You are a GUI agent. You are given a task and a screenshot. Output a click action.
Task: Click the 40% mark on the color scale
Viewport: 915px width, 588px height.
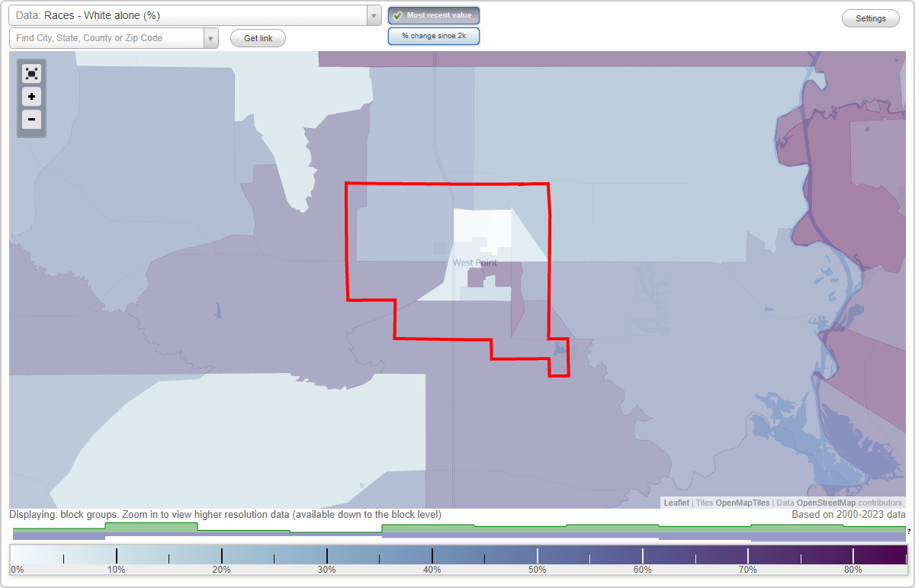point(432,555)
